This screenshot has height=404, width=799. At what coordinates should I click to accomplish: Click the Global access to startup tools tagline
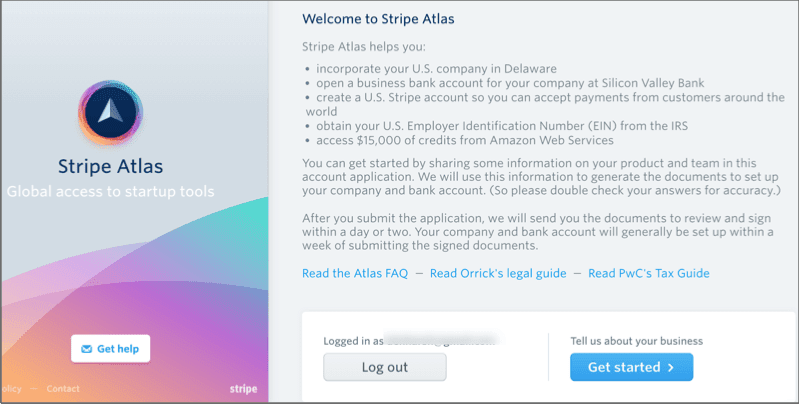[x=111, y=192]
